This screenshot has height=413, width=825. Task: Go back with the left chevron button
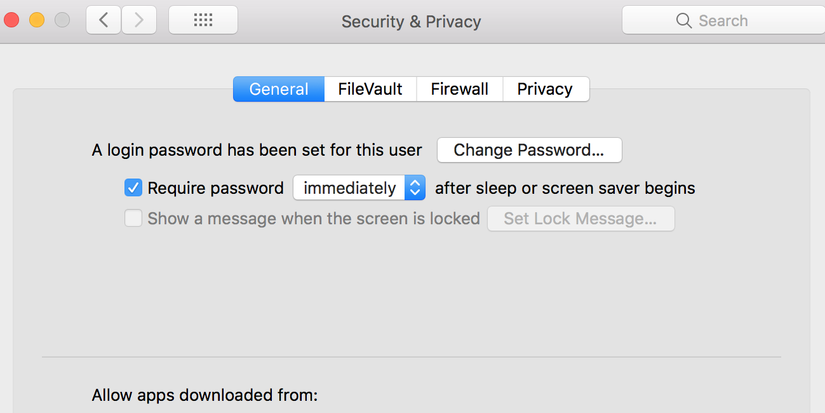(104, 20)
